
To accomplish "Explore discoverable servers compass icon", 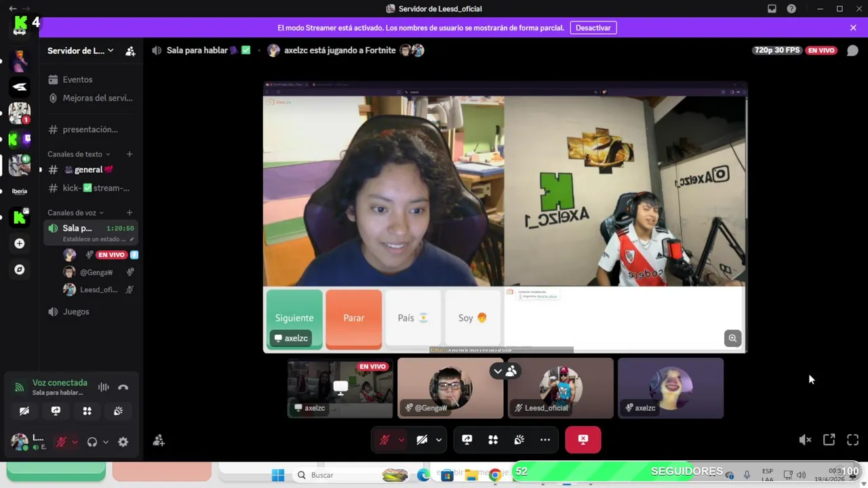I will 20,270.
